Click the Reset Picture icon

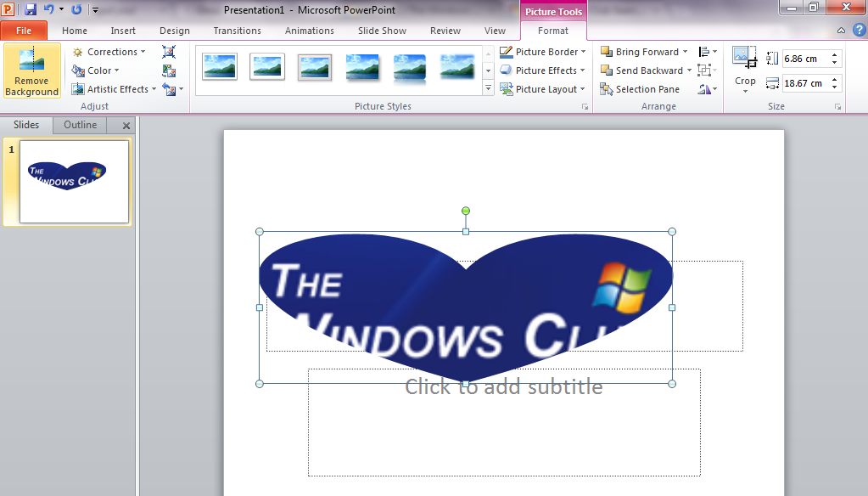169,89
